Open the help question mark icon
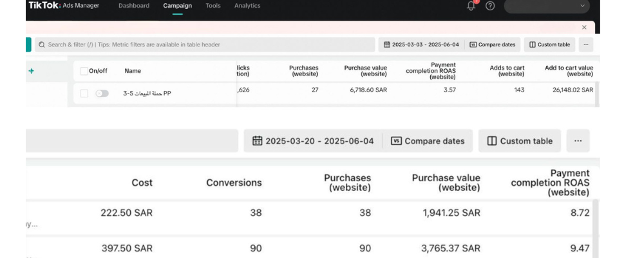This screenshot has width=644, height=258. pos(490,6)
